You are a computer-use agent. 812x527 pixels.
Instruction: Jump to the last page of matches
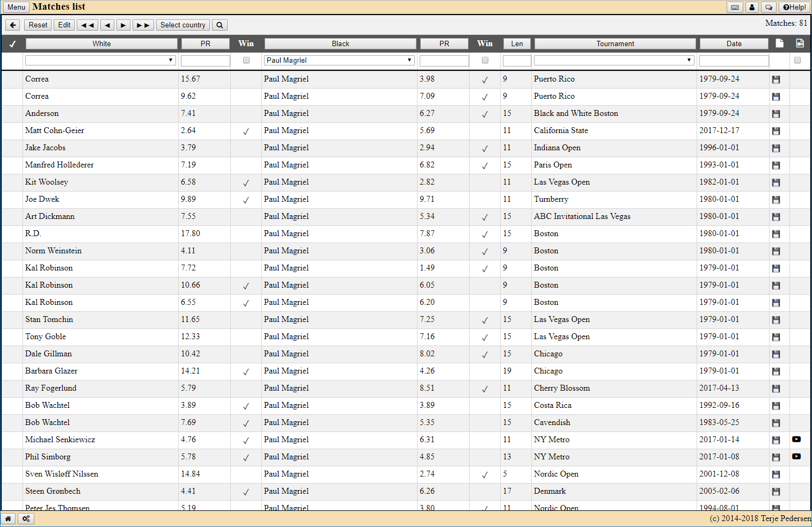click(143, 25)
